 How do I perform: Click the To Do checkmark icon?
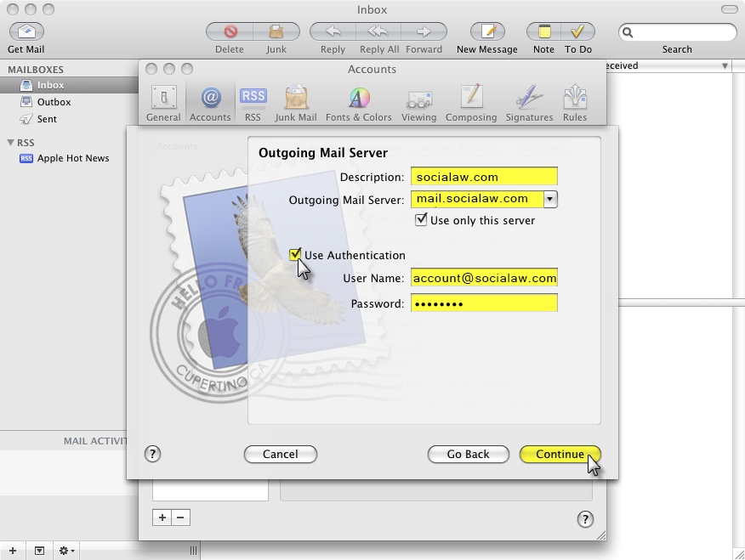(577, 31)
